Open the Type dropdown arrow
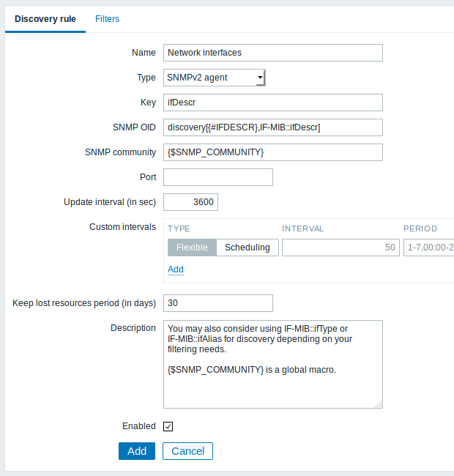Viewport: 454px width, 476px height. [260, 78]
